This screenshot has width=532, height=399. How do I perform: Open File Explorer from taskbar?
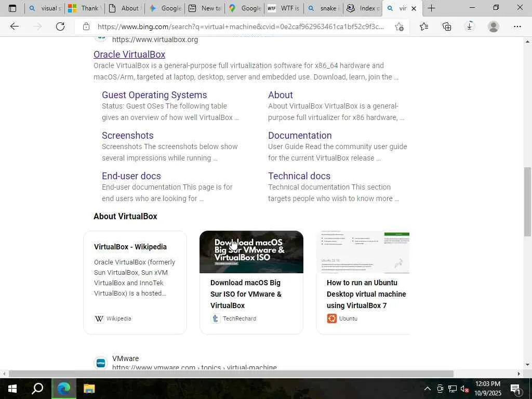tap(89, 389)
